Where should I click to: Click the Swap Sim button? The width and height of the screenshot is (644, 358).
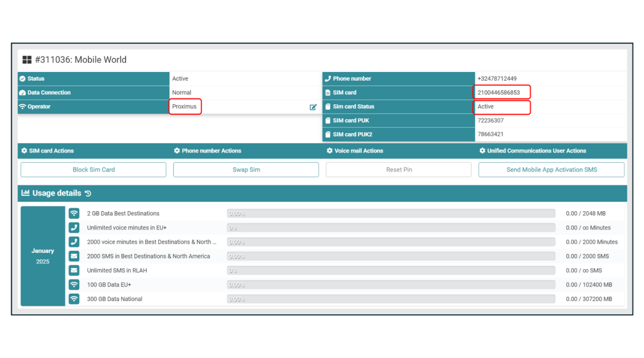(246, 170)
